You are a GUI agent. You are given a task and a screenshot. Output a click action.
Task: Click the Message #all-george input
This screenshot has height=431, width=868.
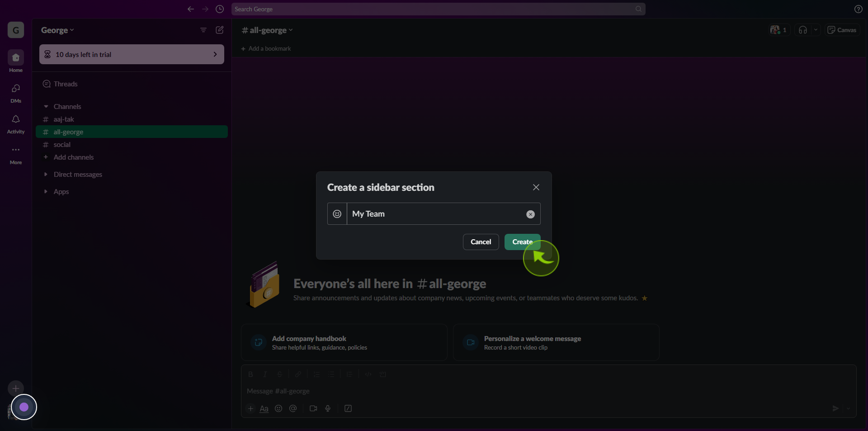click(x=549, y=391)
